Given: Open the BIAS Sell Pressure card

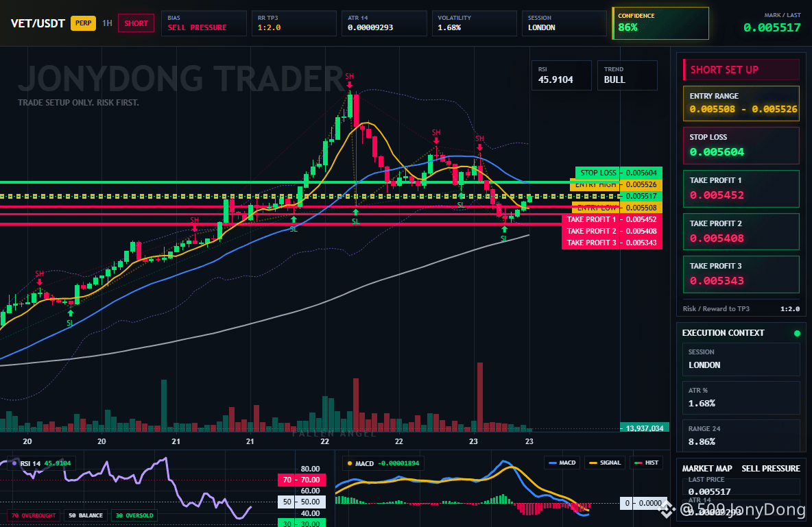Looking at the screenshot, I should pos(204,23).
